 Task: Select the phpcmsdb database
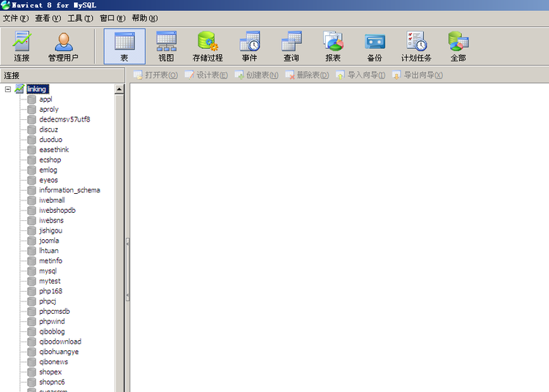pos(55,312)
